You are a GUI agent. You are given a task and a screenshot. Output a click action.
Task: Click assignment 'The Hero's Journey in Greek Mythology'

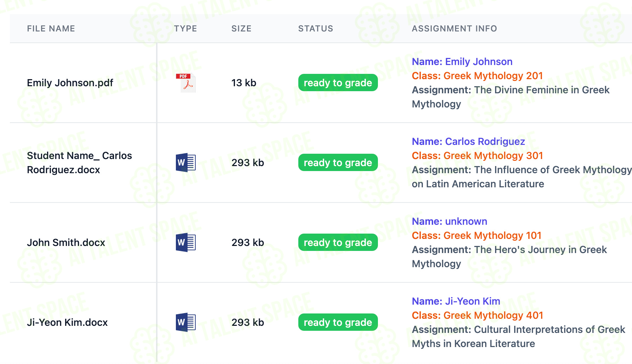coord(509,257)
